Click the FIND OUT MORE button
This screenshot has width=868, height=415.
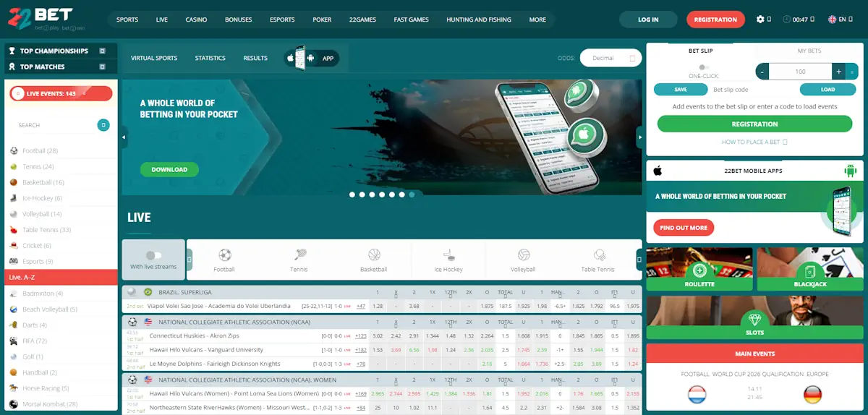[684, 228]
